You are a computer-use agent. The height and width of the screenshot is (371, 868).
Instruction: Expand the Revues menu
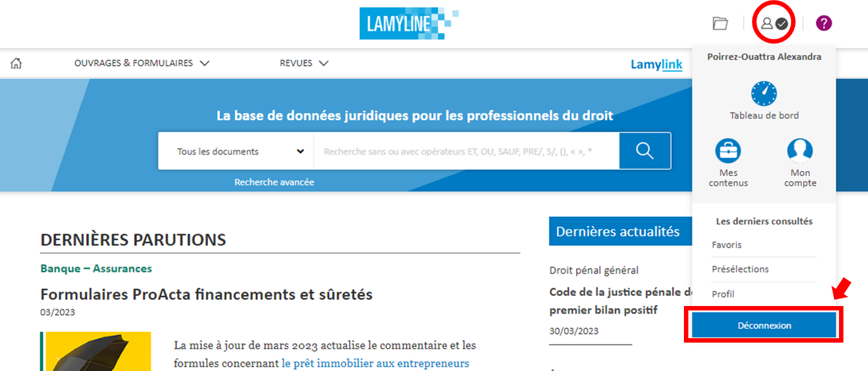tap(304, 63)
